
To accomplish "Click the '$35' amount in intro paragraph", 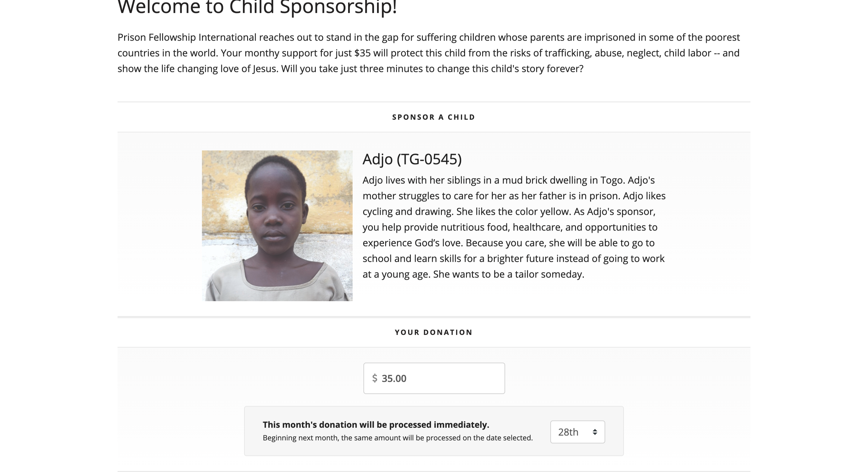I will [362, 53].
